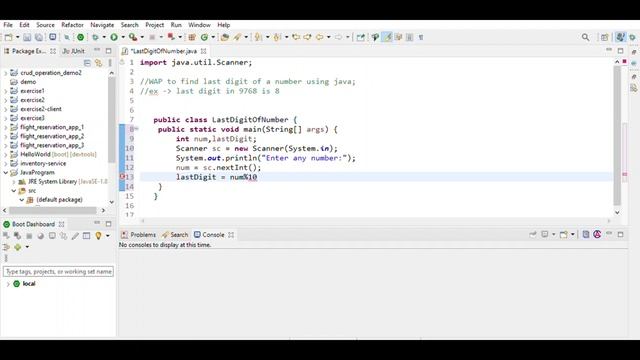
Task: Expand the JRE System Library node
Action: (x=13, y=182)
